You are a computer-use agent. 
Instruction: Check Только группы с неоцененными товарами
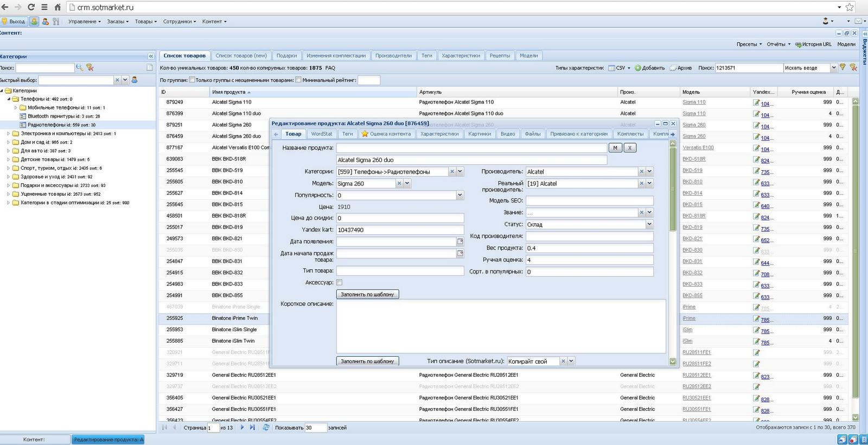point(298,80)
